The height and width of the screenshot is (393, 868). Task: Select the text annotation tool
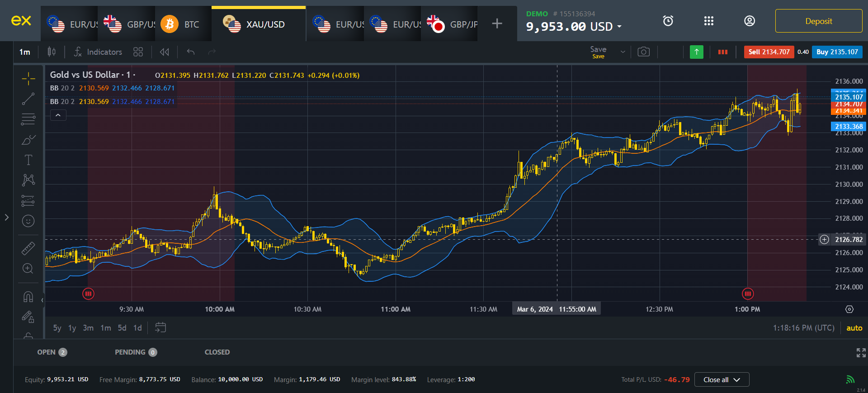tap(28, 160)
